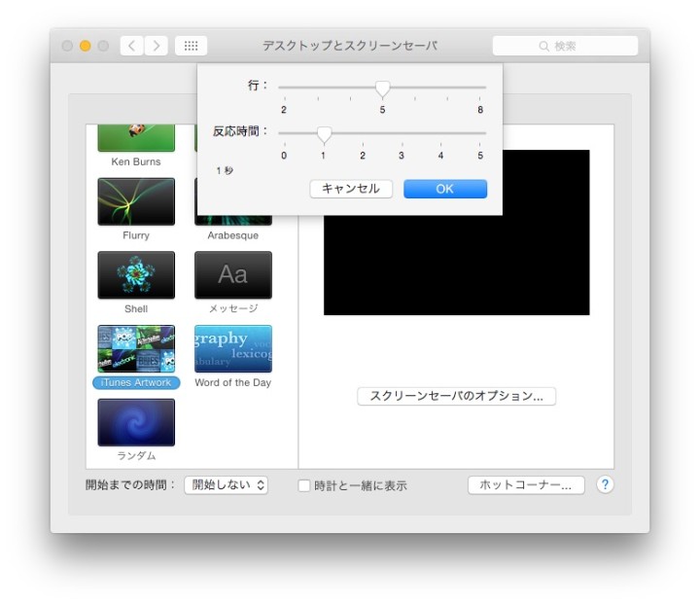Viewport: 700px width, 605px height.
Task: Choose the Ken Burns screen saver
Action: 136,138
